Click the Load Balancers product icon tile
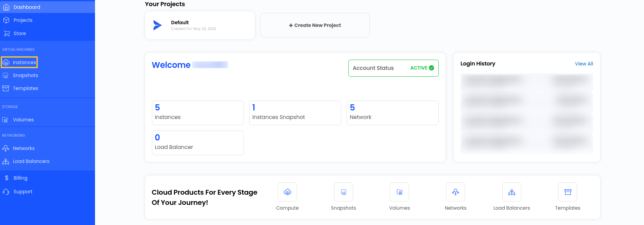Viewport: 644px width, 225px height. [x=512, y=192]
